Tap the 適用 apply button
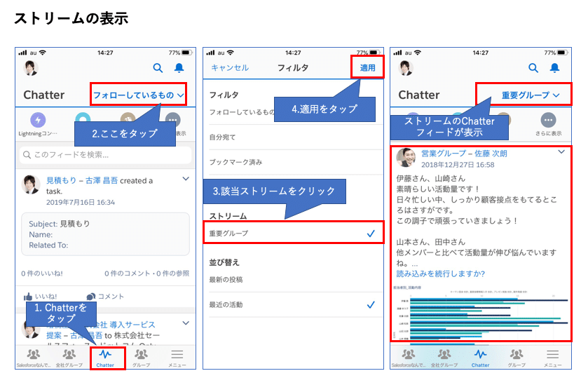Viewport: 588px width, 378px height. click(367, 67)
